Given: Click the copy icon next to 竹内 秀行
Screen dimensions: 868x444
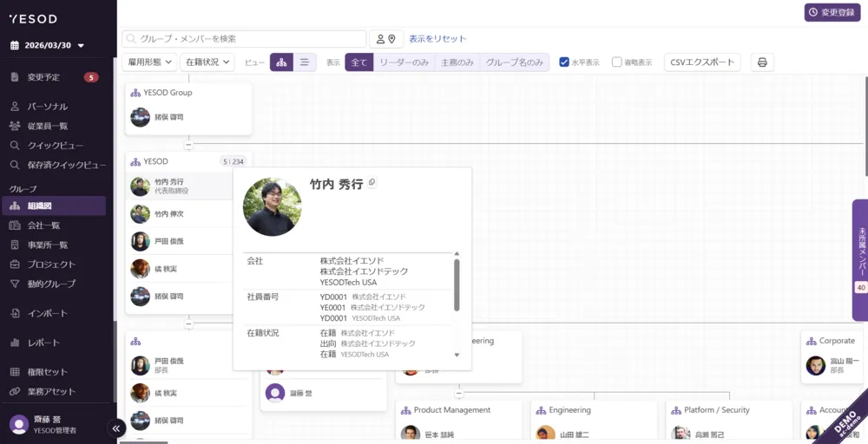Looking at the screenshot, I should pos(372,182).
